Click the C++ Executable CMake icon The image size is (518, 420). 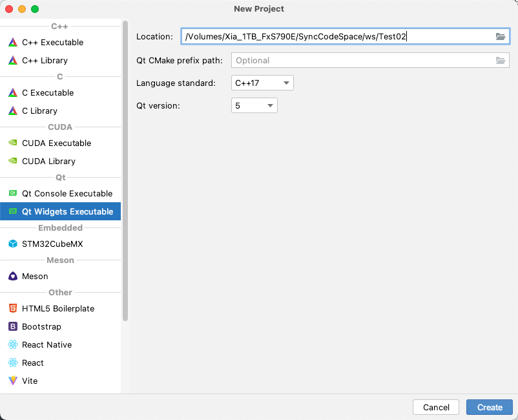[13, 42]
